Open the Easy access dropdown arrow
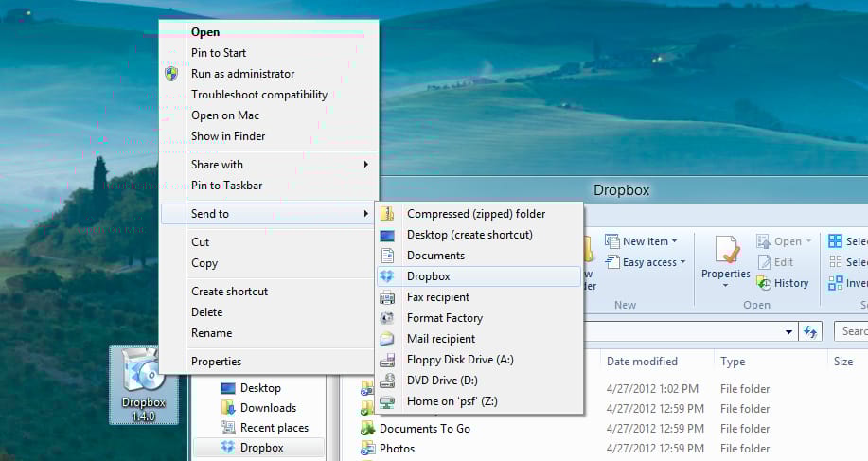The width and height of the screenshot is (868, 461). tap(682, 262)
